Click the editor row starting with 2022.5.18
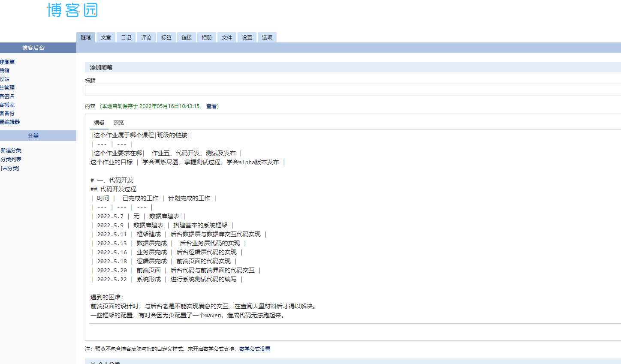Image resolution: width=621 pixels, height=364 pixels. tap(164, 261)
